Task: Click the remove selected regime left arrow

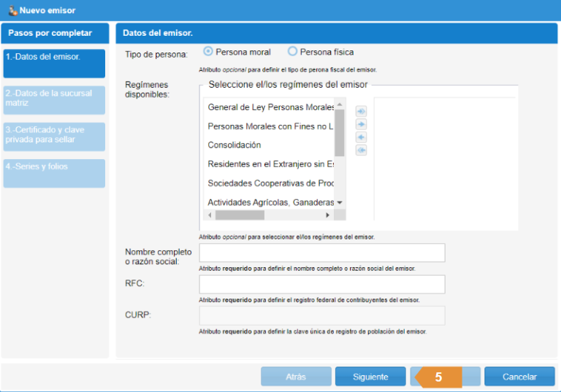Action: 361,137
